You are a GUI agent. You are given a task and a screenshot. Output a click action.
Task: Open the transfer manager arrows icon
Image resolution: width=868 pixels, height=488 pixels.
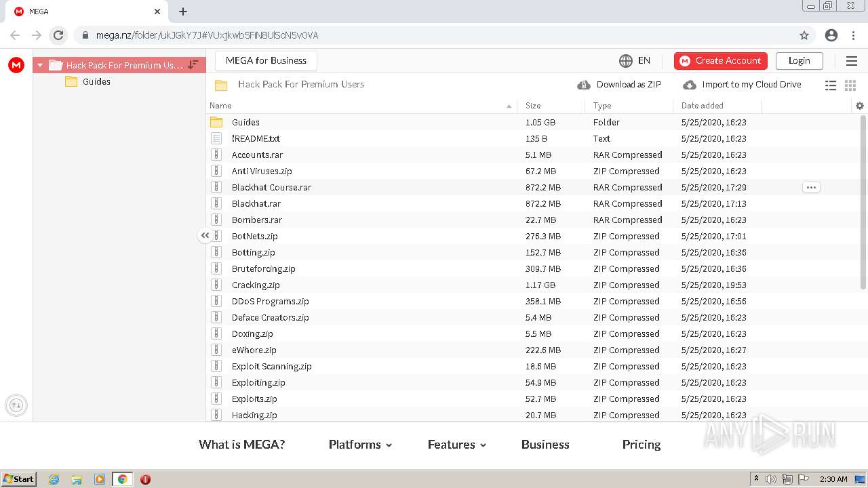click(16, 405)
